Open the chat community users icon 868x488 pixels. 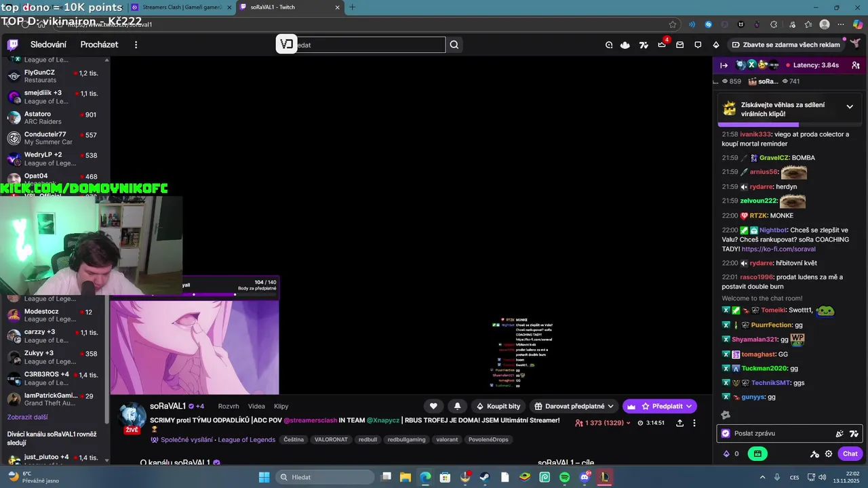point(856,65)
